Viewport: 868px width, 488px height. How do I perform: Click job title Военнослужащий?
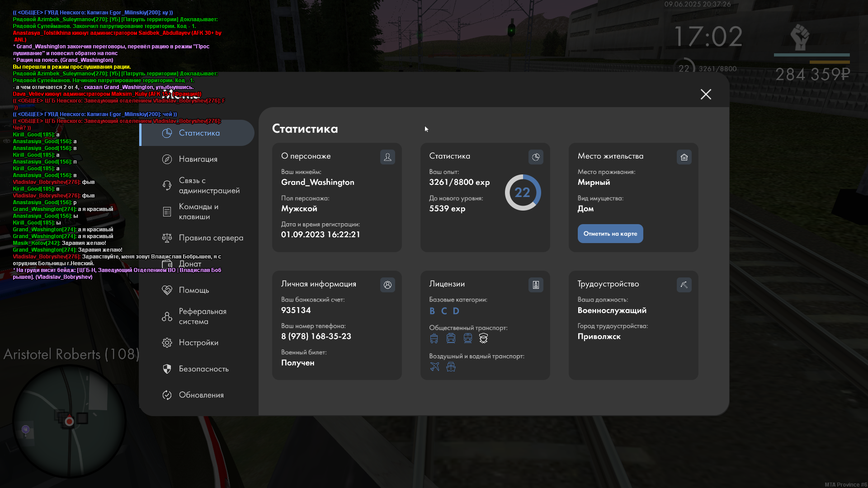pyautogui.click(x=612, y=310)
